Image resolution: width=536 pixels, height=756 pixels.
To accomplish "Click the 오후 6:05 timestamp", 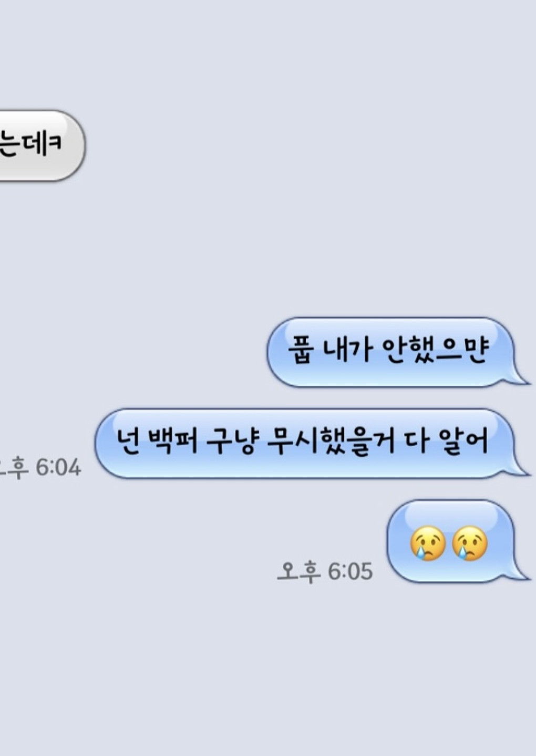I will tap(325, 571).
